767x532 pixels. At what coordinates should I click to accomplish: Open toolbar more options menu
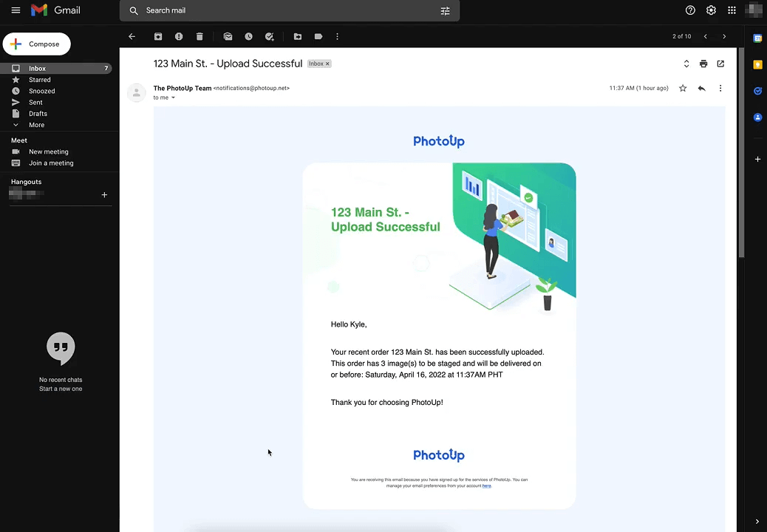337,37
